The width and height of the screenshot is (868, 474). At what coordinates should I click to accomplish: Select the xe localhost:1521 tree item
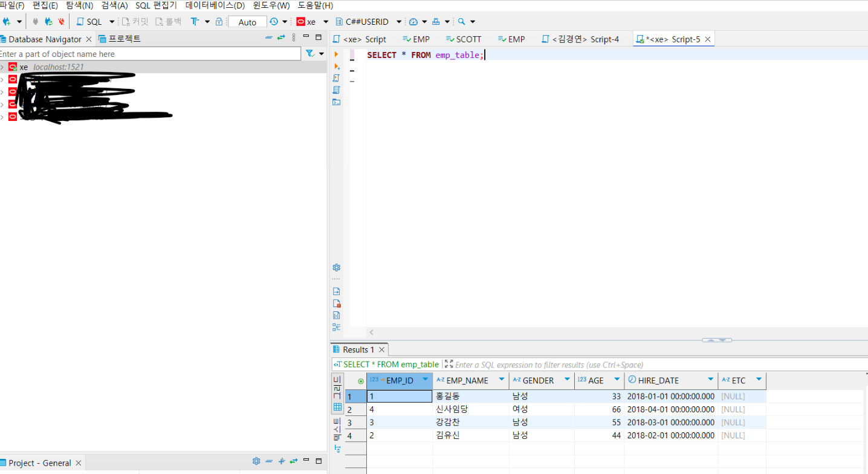[163, 67]
